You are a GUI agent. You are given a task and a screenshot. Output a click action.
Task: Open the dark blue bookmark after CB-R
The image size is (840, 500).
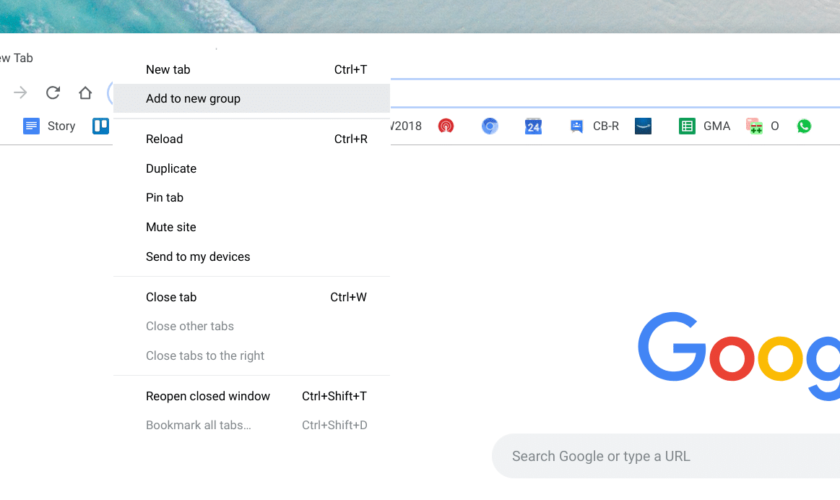(x=643, y=126)
